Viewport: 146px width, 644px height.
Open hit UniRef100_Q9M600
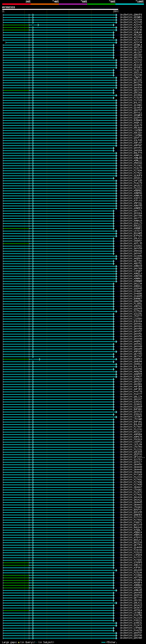[131, 379]
